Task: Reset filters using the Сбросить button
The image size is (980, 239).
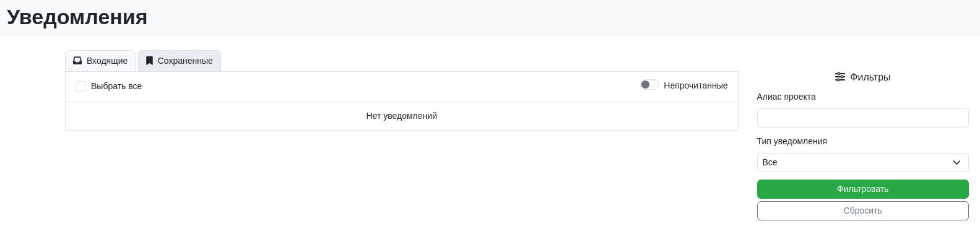Action: (862, 211)
